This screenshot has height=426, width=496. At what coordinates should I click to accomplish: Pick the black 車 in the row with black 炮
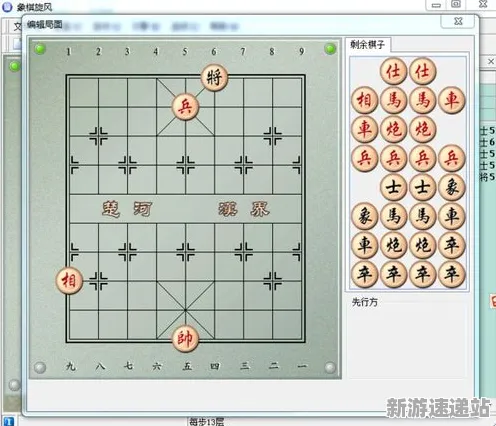click(x=364, y=245)
